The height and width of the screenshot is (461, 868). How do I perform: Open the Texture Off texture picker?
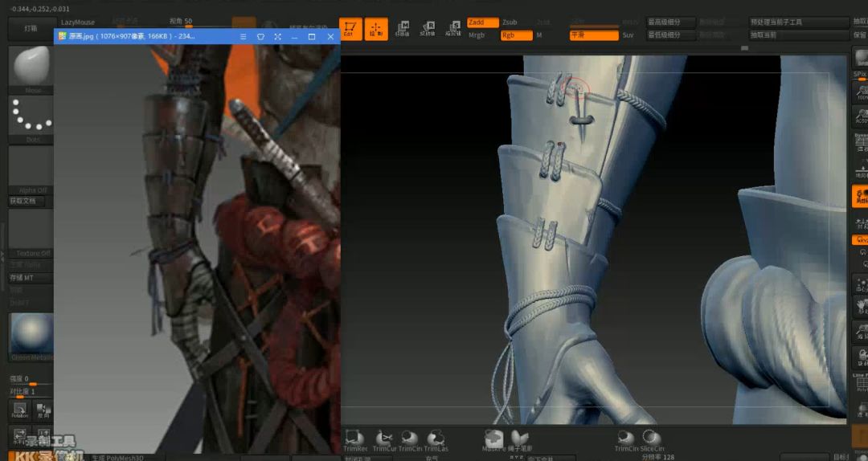(31, 230)
